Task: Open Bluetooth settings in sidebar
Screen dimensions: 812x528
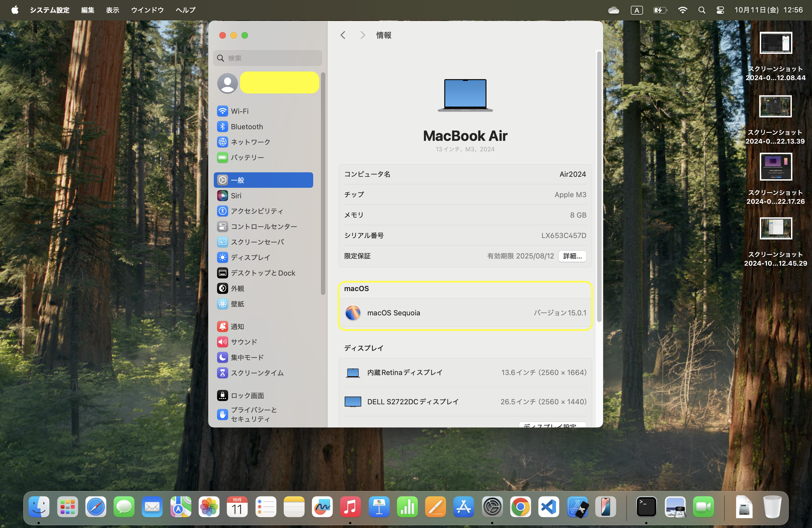Action: [246, 126]
